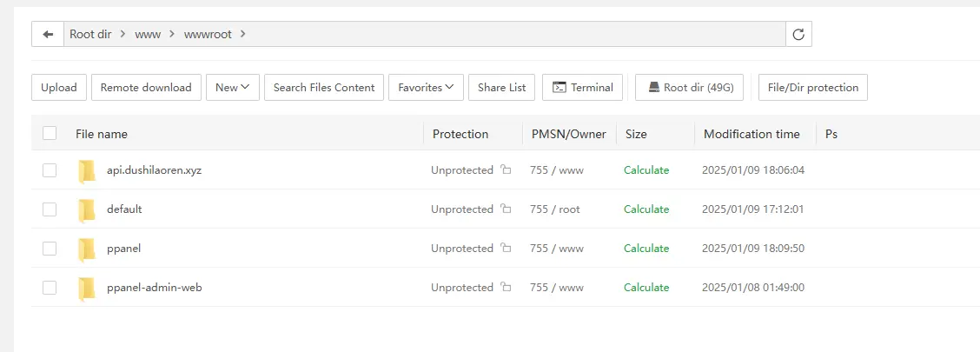Viewport: 980px width, 352px height.
Task: Open the Terminal
Action: click(582, 88)
